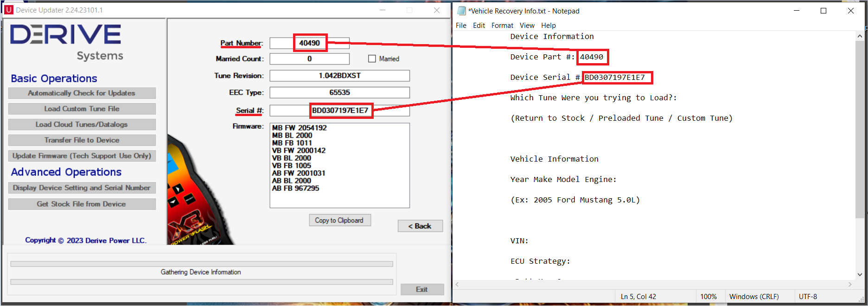The height and width of the screenshot is (306, 868).
Task: Click the Married Count field
Action: click(309, 59)
